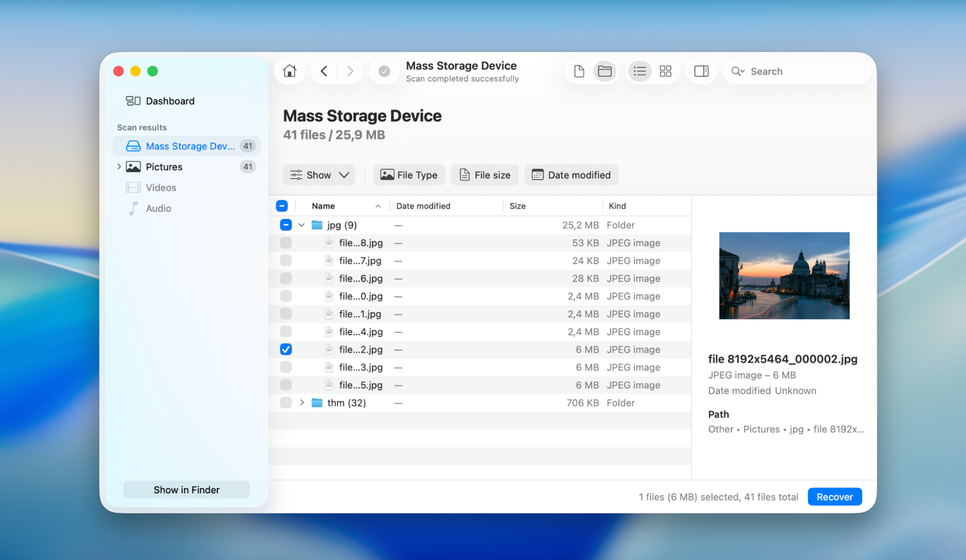
Task: Click the scan status checkmark icon
Action: coord(384,71)
